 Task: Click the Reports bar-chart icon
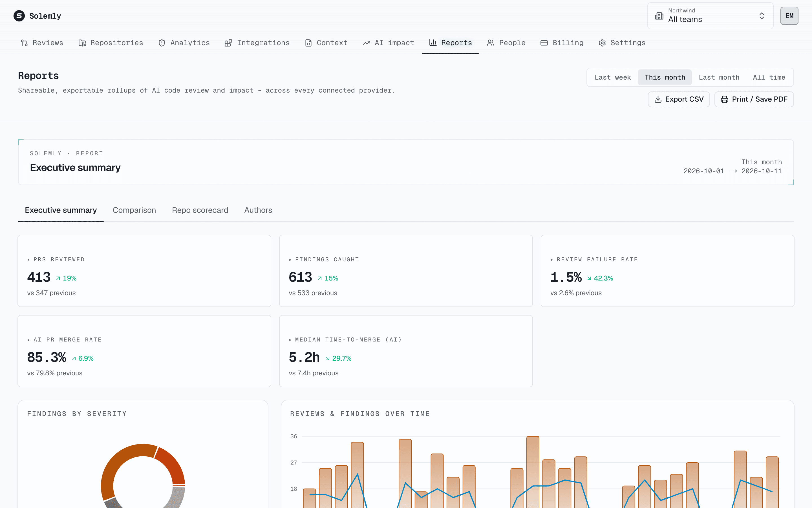click(x=433, y=43)
